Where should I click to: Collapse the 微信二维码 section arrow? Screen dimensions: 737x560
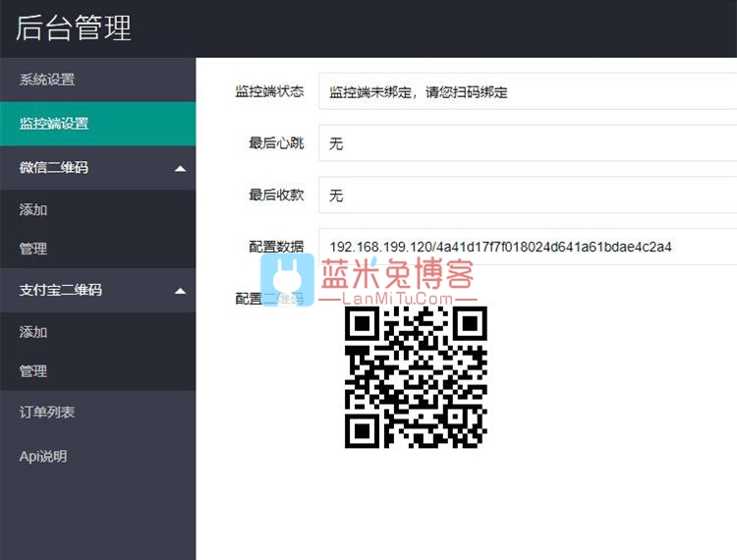coord(180,168)
